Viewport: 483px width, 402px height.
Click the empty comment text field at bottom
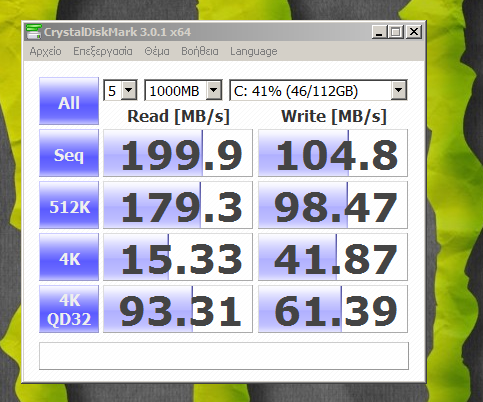pos(224,356)
